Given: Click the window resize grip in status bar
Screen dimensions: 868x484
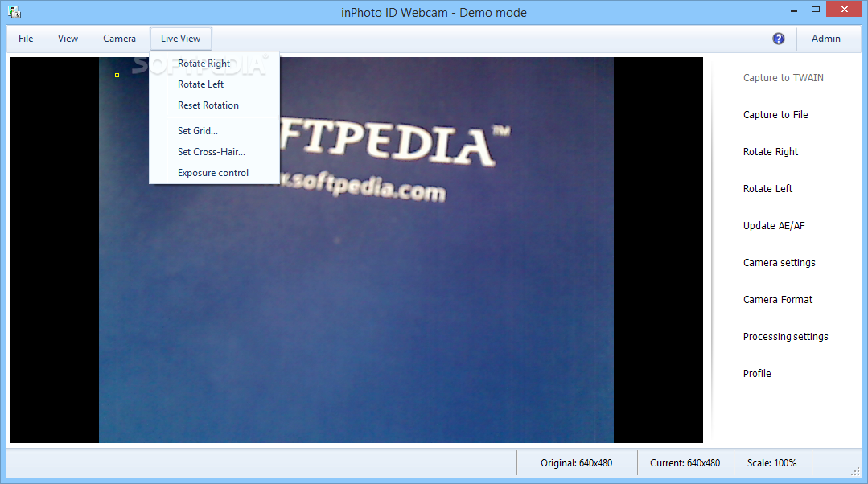Looking at the screenshot, I should point(855,470).
